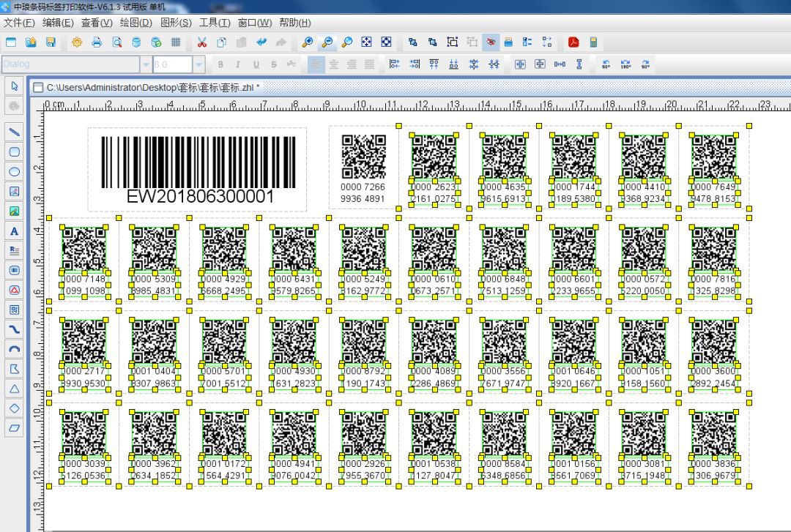Export using the red PDF icon
The height and width of the screenshot is (532, 791).
coord(573,42)
